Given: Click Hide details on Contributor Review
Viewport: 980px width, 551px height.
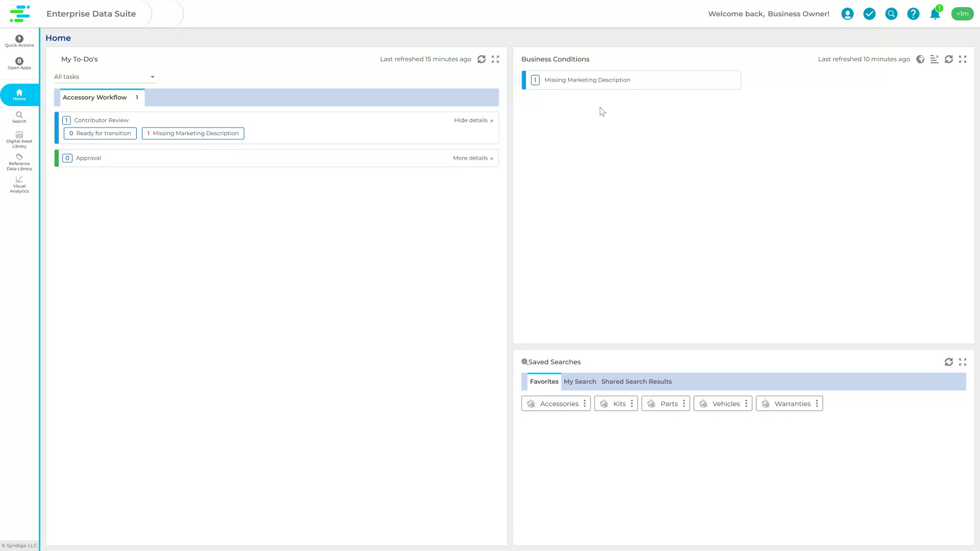Looking at the screenshot, I should pyautogui.click(x=471, y=120).
